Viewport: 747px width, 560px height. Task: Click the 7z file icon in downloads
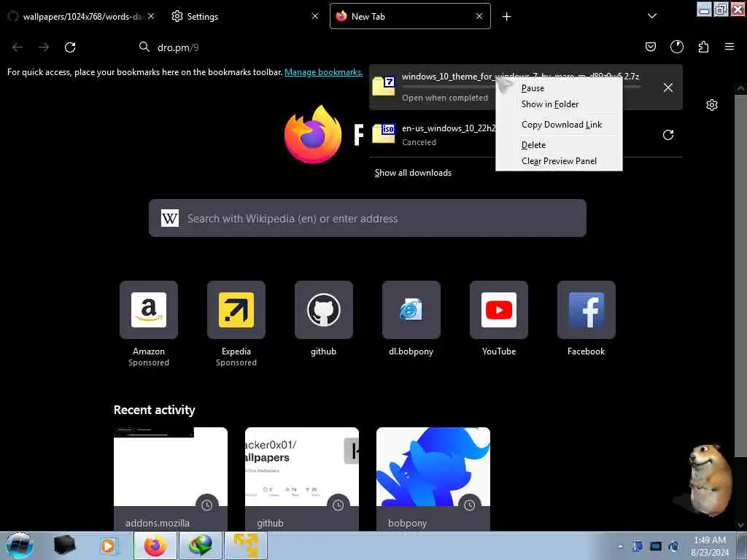tap(384, 86)
